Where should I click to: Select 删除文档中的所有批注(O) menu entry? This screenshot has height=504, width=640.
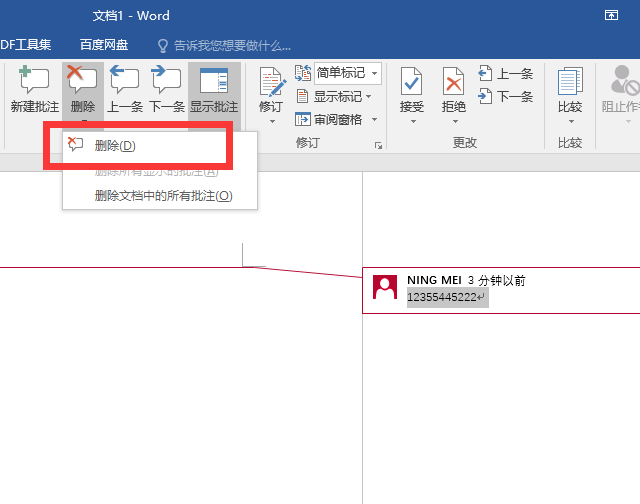pyautogui.click(x=160, y=196)
